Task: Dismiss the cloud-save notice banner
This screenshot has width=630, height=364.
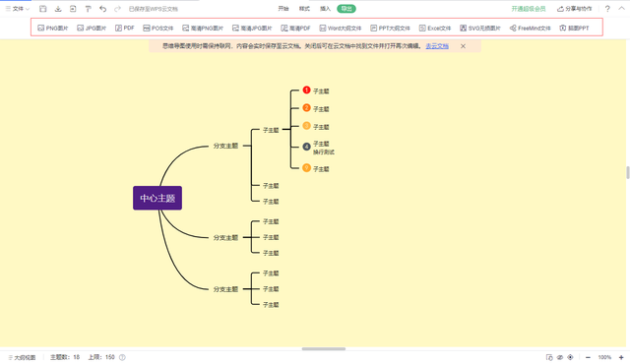Action: click(463, 46)
